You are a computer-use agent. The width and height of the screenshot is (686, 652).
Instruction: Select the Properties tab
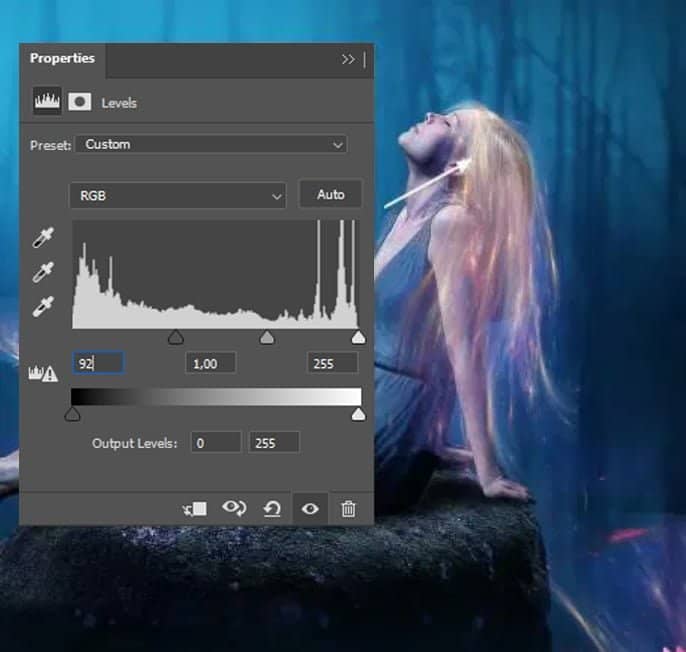pos(62,59)
